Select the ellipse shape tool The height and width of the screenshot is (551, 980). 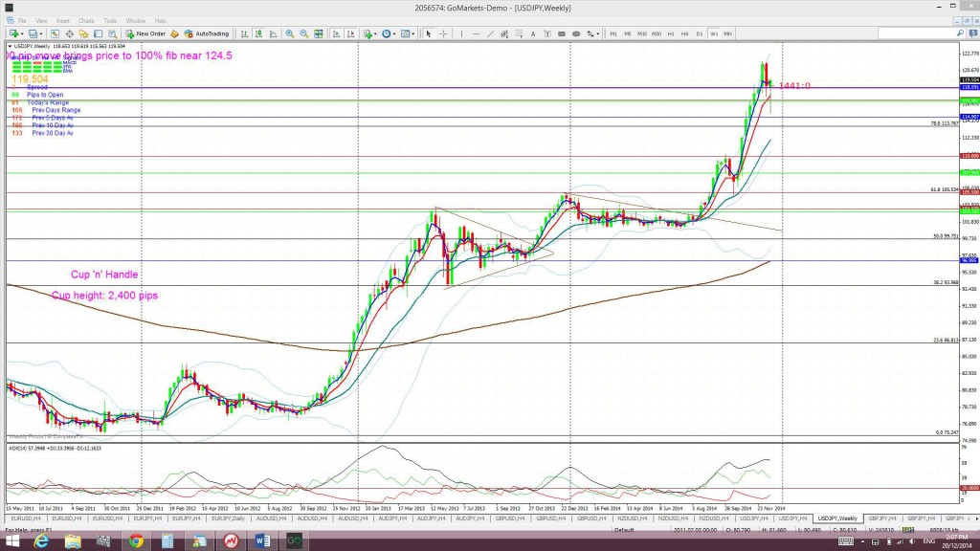click(576, 33)
